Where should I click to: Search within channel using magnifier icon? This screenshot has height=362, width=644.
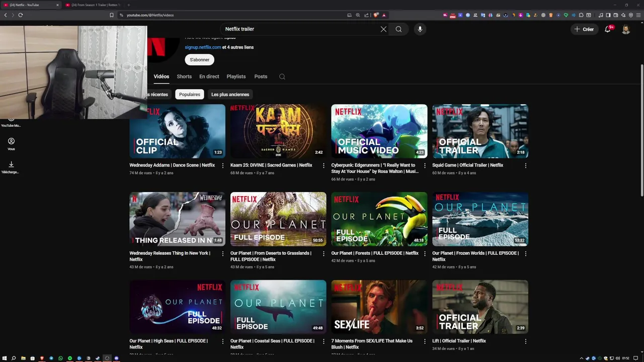click(282, 76)
